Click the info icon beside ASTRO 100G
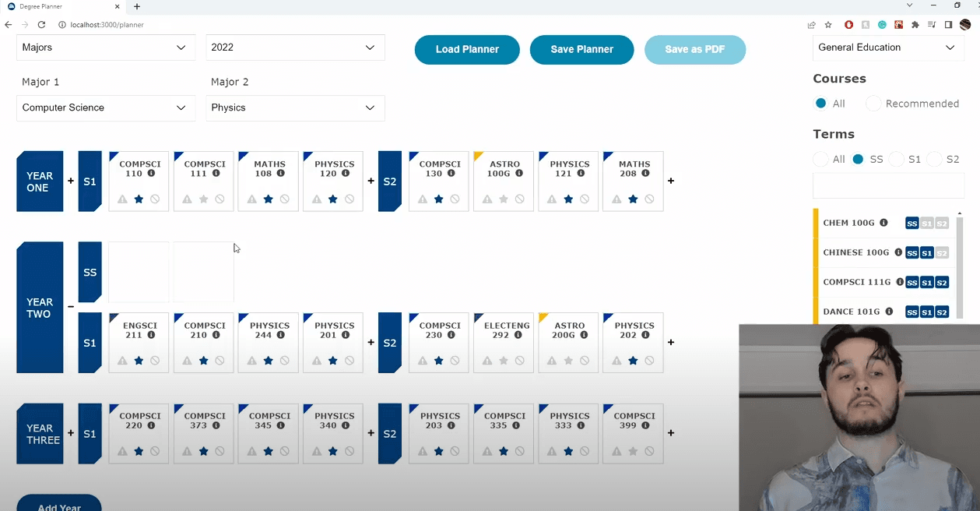 pyautogui.click(x=519, y=174)
